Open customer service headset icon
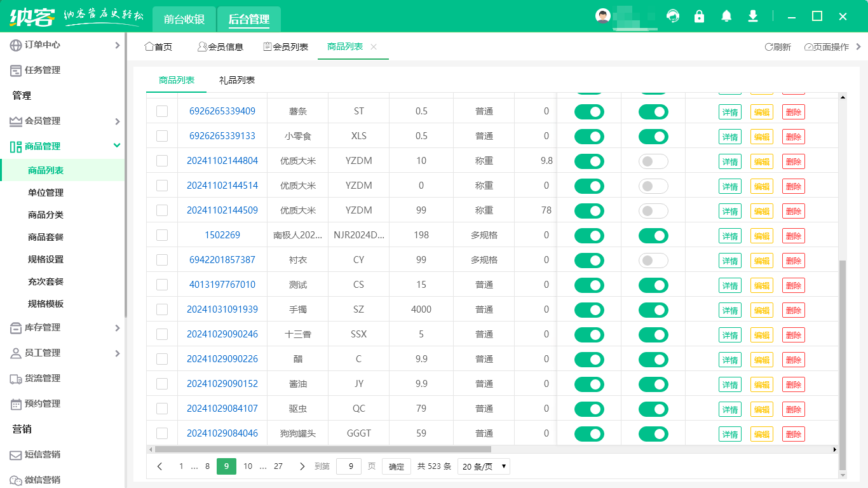 point(673,16)
